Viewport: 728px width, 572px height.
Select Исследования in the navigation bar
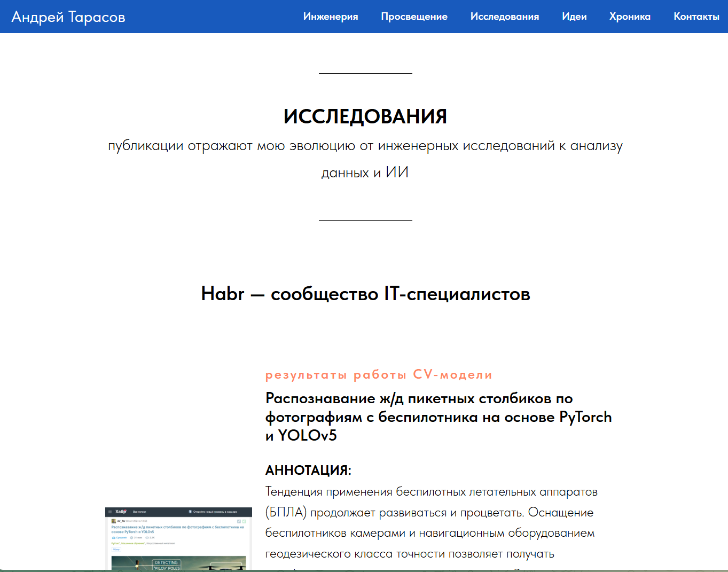coord(505,17)
